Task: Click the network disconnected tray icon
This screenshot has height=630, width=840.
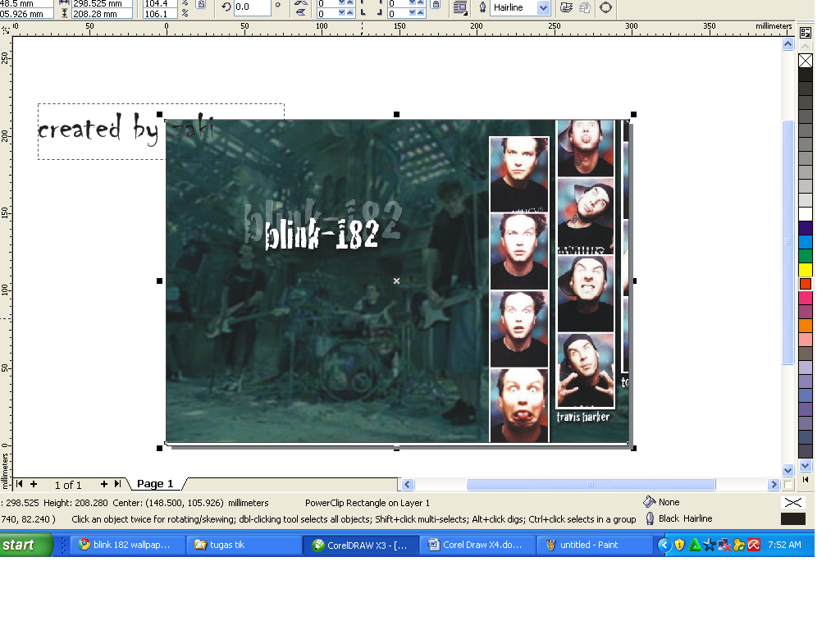Action: pos(724,546)
